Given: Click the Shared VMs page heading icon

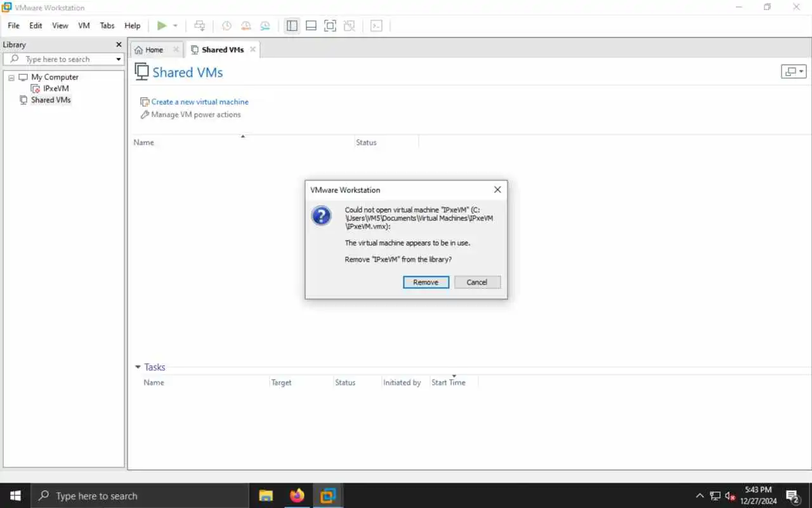Looking at the screenshot, I should (141, 72).
